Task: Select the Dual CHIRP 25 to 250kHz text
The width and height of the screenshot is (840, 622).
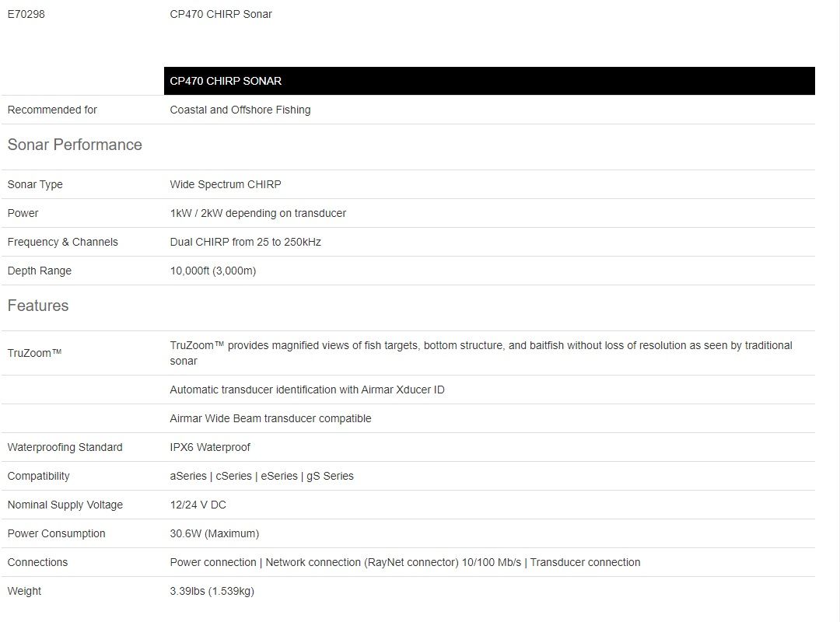Action: [x=246, y=242]
